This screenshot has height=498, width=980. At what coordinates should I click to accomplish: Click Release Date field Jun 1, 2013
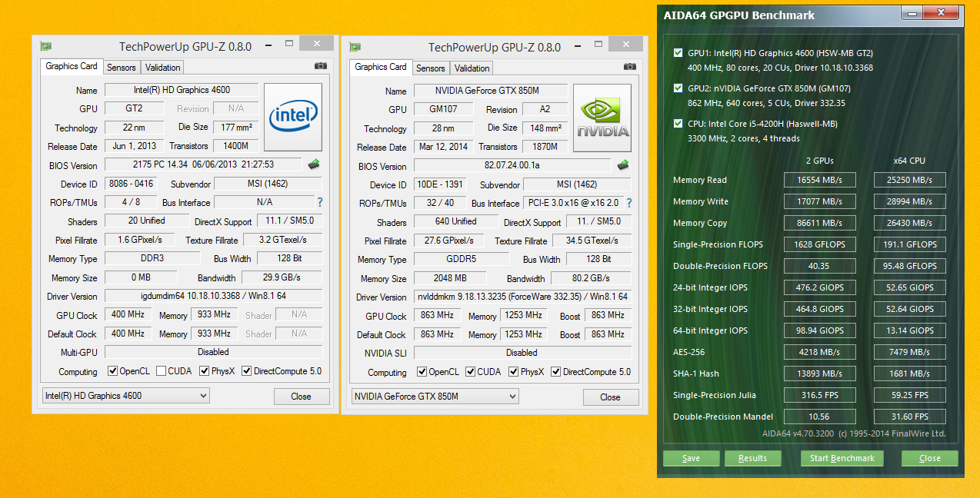tap(135, 146)
